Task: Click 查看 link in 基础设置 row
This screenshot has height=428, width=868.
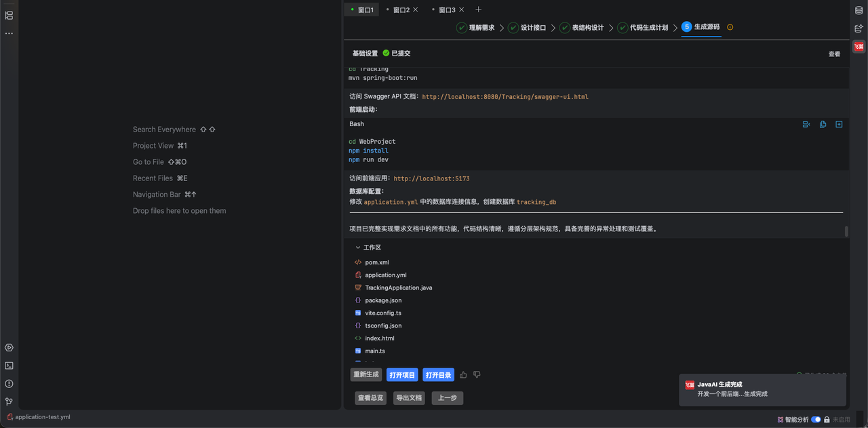Action: 834,54
